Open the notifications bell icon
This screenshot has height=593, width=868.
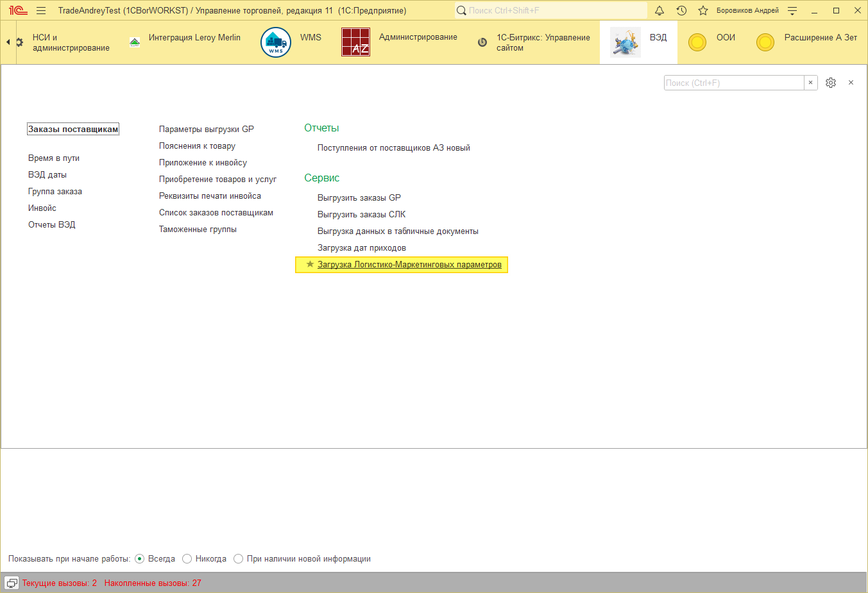(x=659, y=10)
